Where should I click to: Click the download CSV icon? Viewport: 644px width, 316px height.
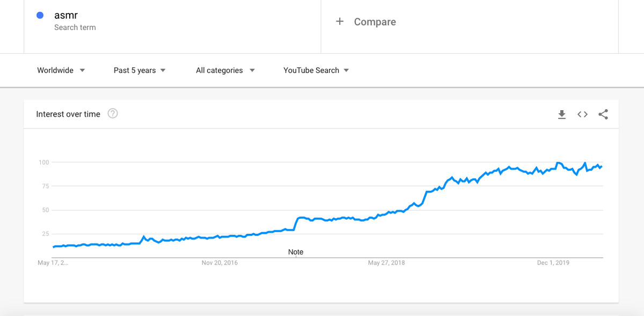[562, 114]
